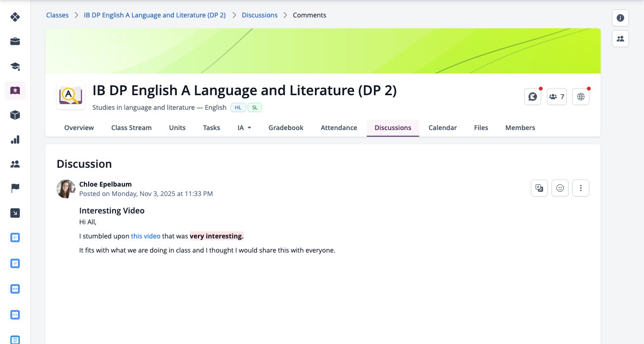Image resolution: width=644 pixels, height=344 pixels.
Task: Add a reaction with the smiley face icon
Action: (x=560, y=188)
